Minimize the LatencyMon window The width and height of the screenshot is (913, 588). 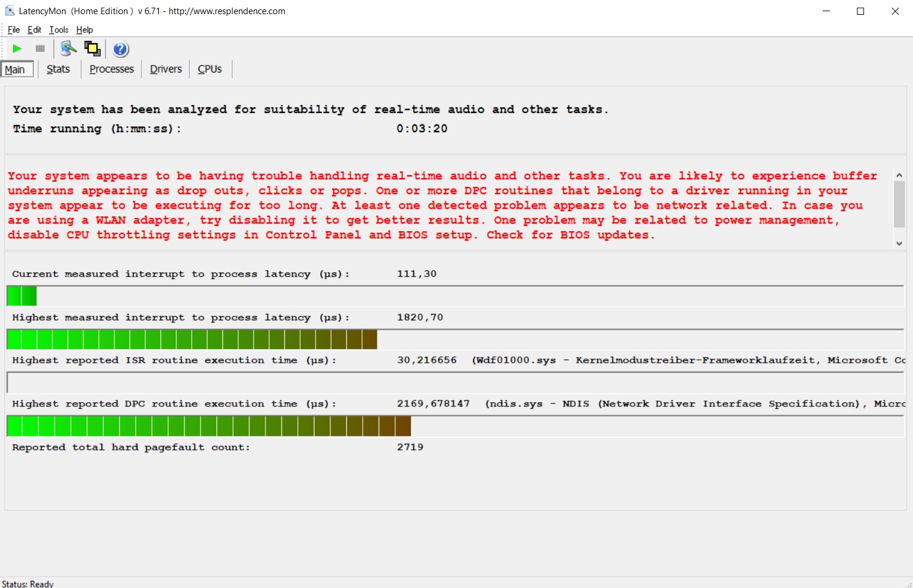coord(826,11)
